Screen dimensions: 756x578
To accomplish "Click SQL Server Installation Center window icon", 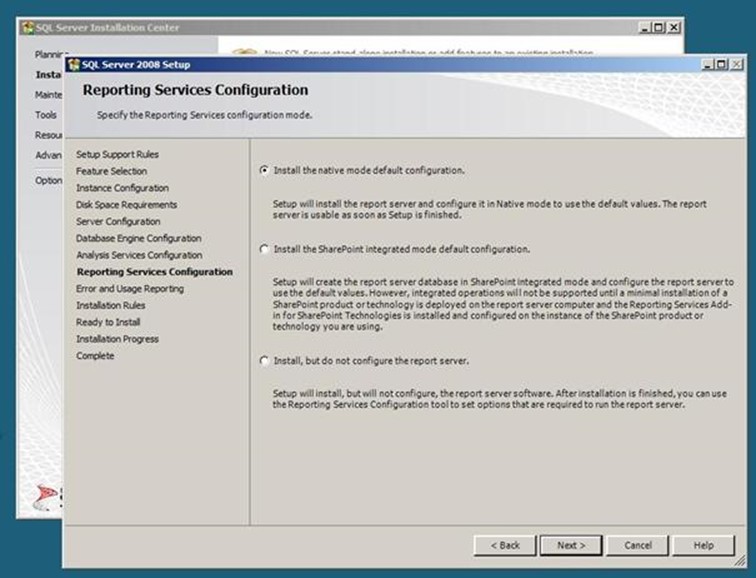I will [x=28, y=27].
